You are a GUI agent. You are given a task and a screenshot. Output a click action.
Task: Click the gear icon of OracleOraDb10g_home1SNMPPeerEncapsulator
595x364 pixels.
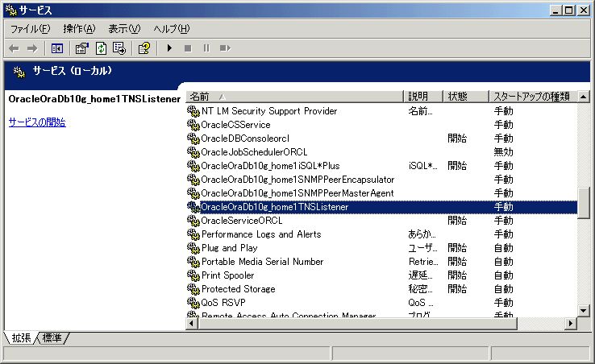(x=193, y=180)
